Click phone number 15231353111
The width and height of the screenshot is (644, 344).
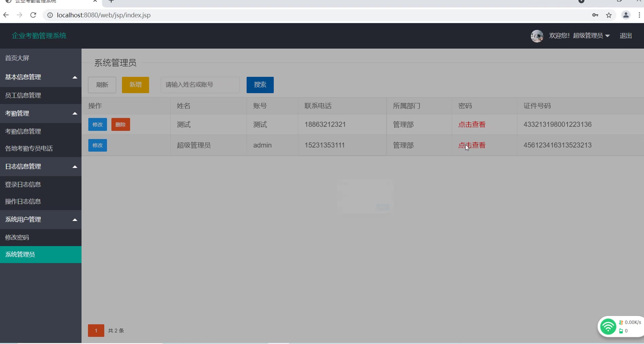point(325,145)
